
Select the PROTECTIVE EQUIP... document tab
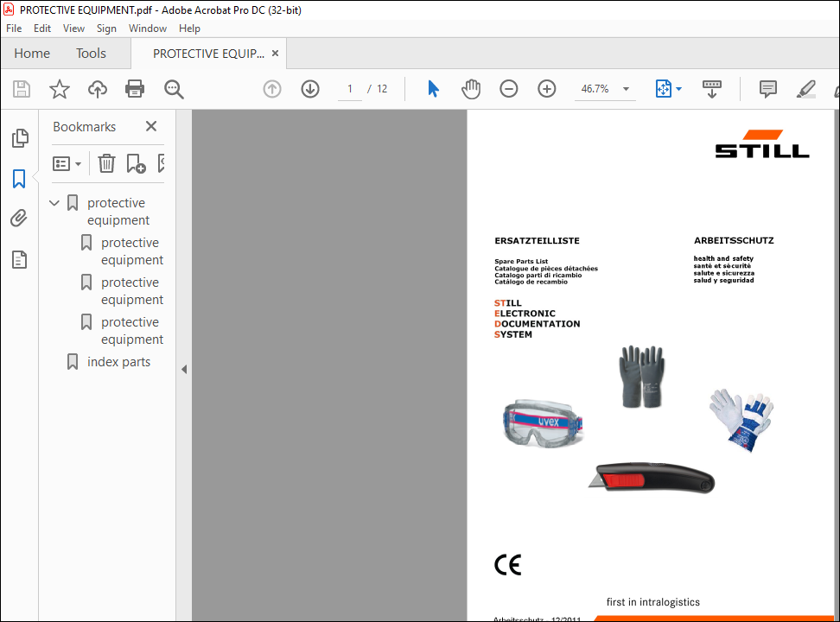click(x=208, y=54)
